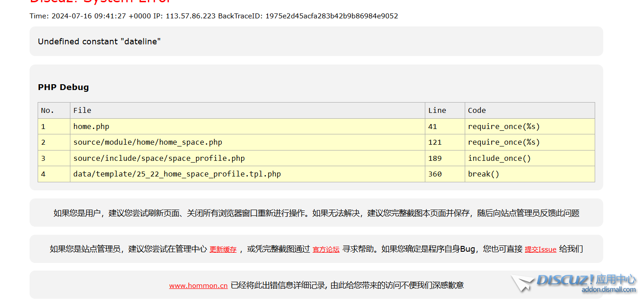Click the include_once() code cell
This screenshot has height=301, width=644.
click(x=530, y=158)
